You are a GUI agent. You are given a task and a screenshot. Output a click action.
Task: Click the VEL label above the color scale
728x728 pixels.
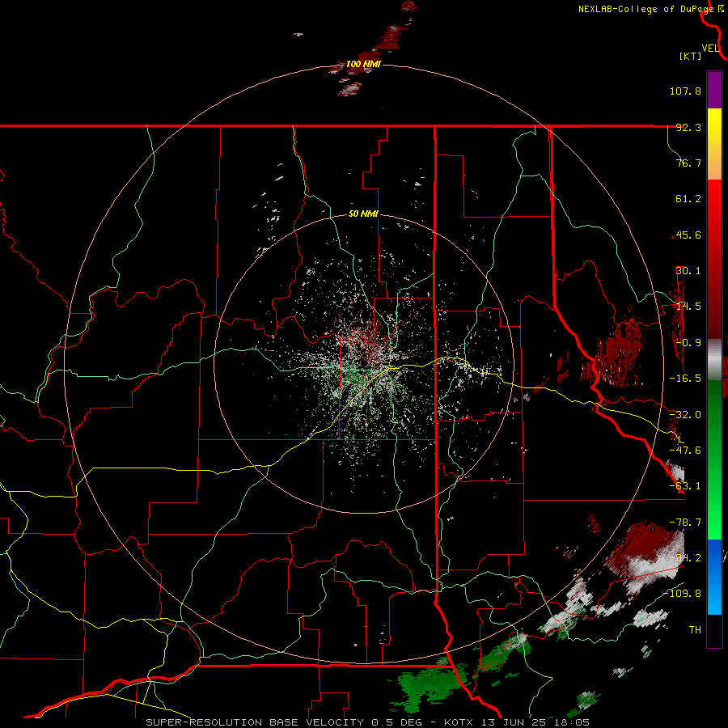pos(710,49)
